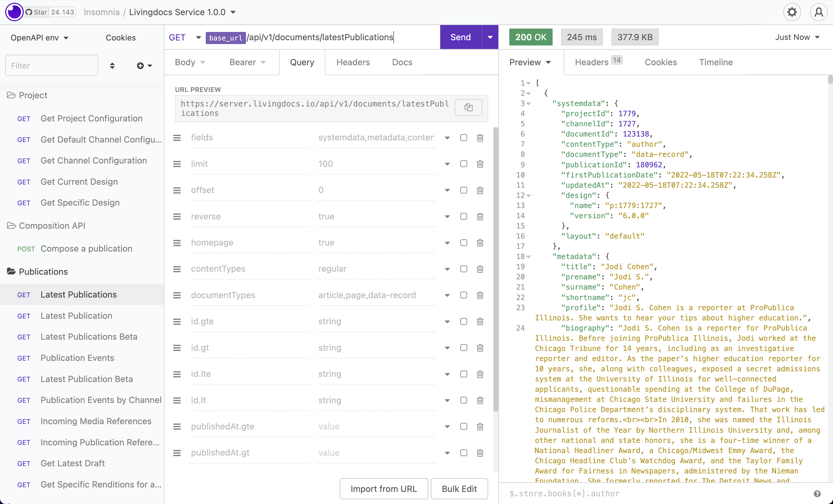Screen dimensions: 833x504
Task: Delete the fields query parameter
Action: tap(480, 137)
